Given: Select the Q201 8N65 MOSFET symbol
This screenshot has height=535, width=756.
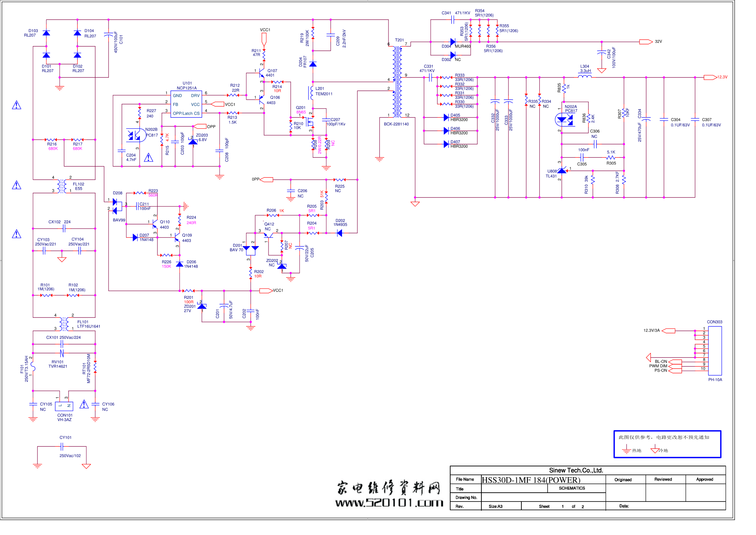Looking at the screenshot, I should click(309, 122).
